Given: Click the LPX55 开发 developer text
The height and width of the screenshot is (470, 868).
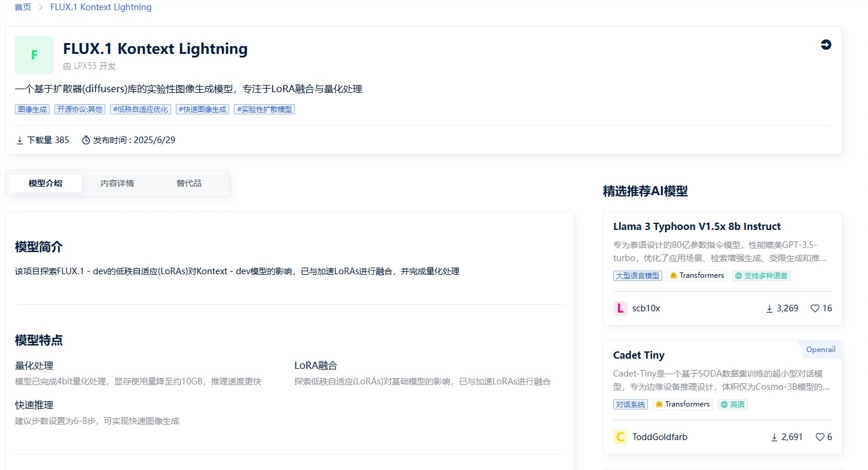Looking at the screenshot, I should pyautogui.click(x=95, y=66).
